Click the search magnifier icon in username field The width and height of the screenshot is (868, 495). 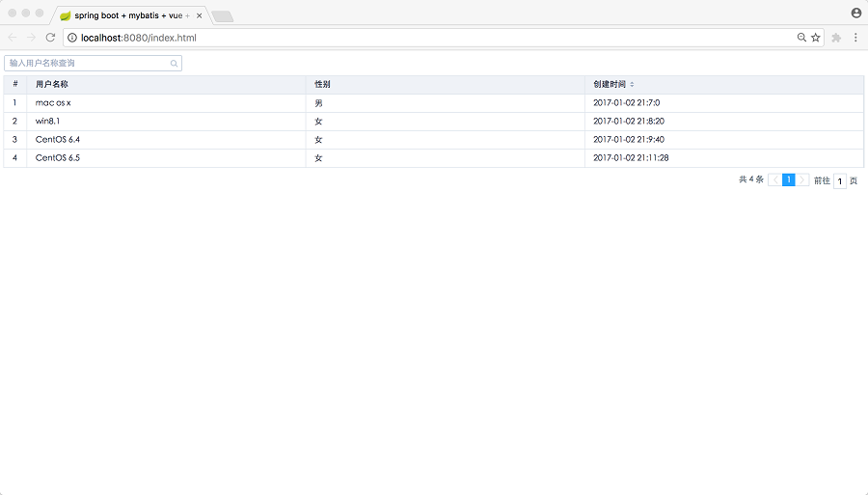point(174,64)
